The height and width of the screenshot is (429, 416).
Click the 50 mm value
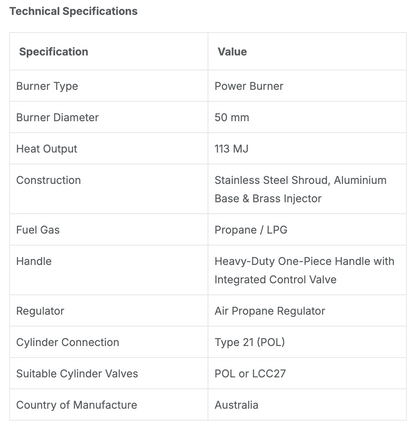(x=232, y=117)
